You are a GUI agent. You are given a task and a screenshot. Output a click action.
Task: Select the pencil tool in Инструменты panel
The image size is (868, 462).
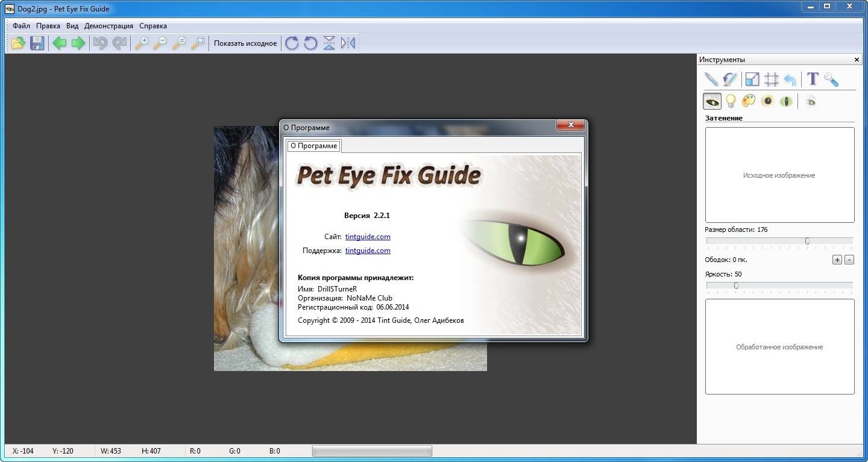tap(711, 79)
